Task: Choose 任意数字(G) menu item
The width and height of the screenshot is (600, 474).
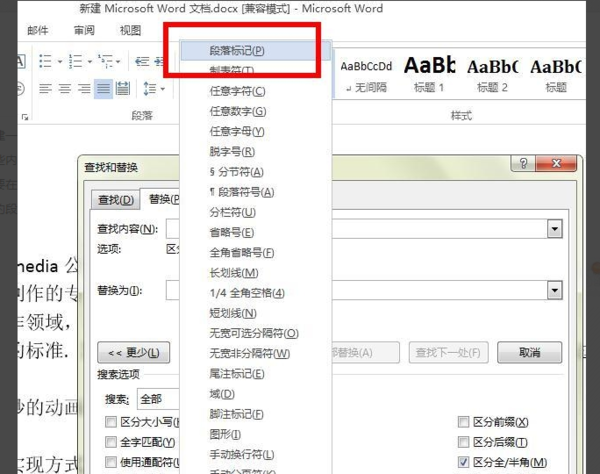Action: pos(256,111)
